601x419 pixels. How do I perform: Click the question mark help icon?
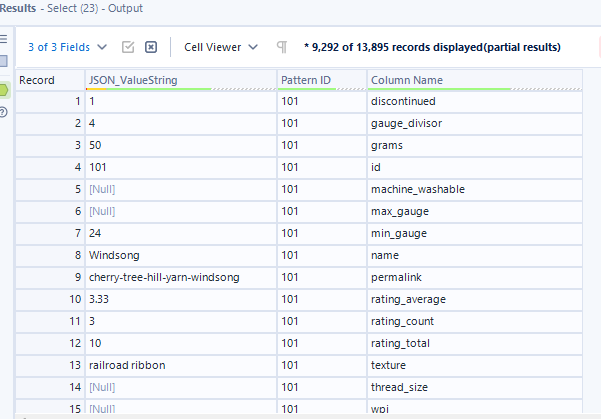coord(4,111)
